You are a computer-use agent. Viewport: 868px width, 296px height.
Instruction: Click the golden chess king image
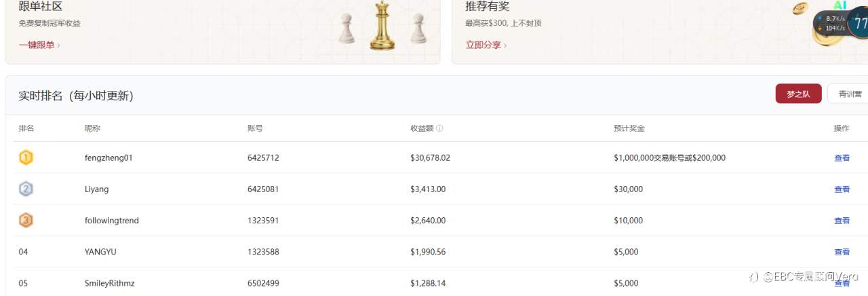tap(382, 25)
